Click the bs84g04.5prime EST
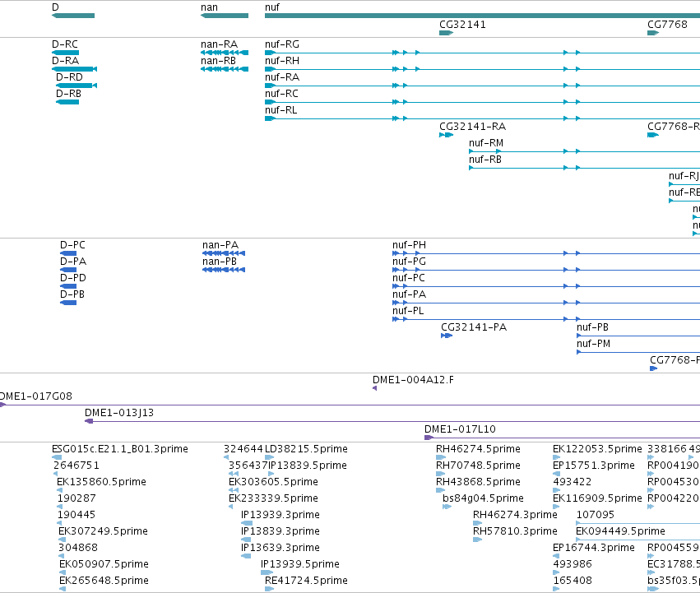The width and height of the screenshot is (700, 593). (x=447, y=507)
